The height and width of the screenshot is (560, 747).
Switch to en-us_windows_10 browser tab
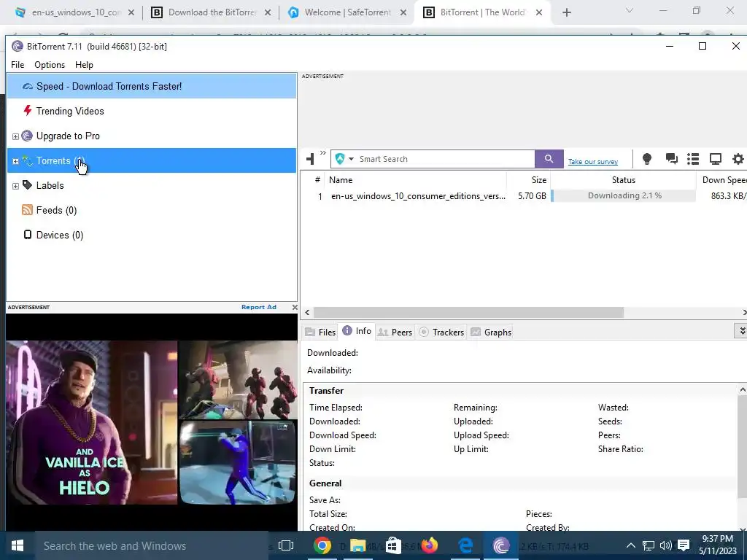tap(75, 12)
